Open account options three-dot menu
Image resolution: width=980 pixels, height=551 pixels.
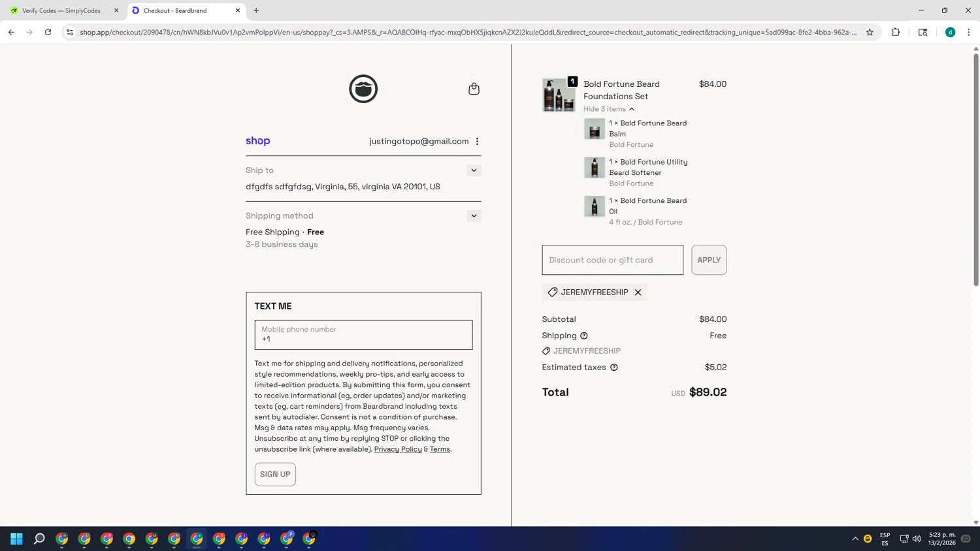click(x=477, y=141)
